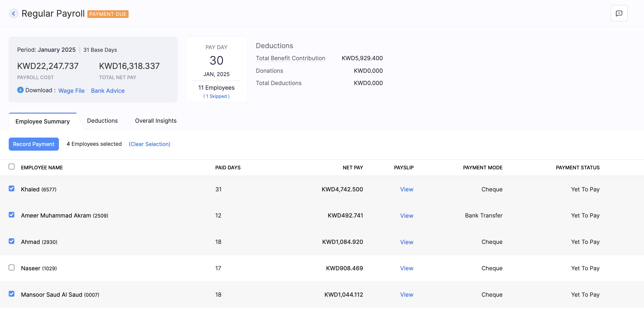Navigate back using the back arrow icon
The image size is (644, 310).
coord(14,13)
